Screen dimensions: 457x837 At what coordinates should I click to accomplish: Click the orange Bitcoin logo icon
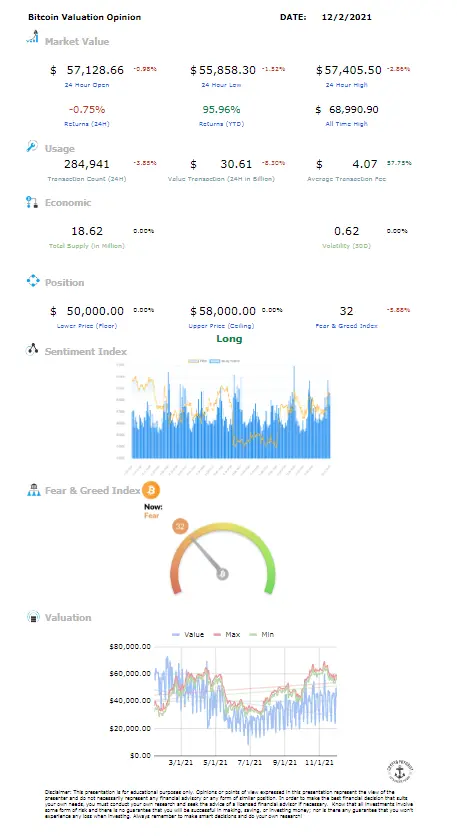pyautogui.click(x=151, y=489)
